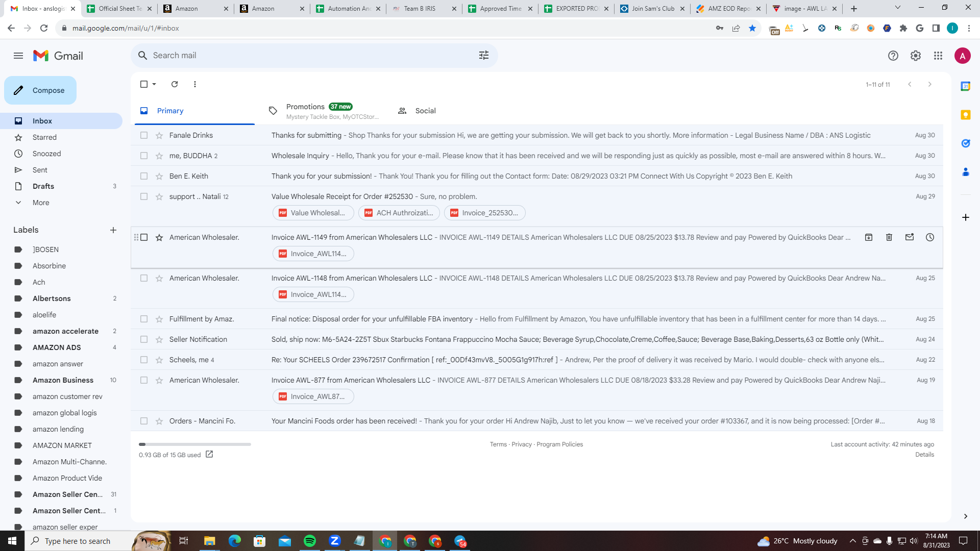This screenshot has width=980, height=551.
Task: Select the Orders - Mancini Foods checkbox
Action: 144,421
